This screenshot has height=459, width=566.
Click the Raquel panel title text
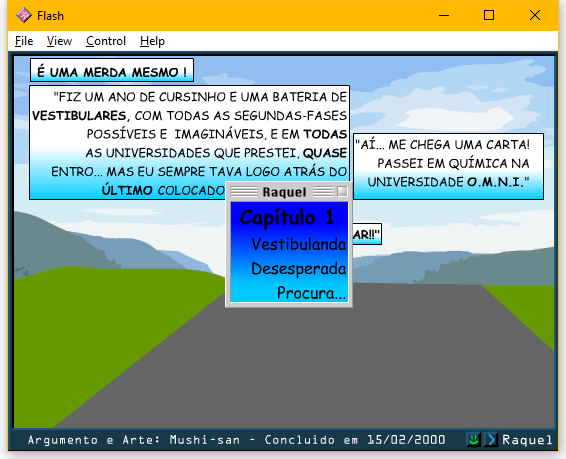tap(284, 192)
